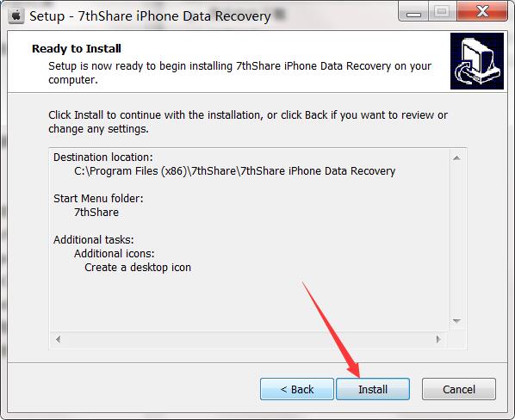This screenshot has width=515, height=420.
Task: Click the window title 'Setup - 7thShare iPhone Data Recovery'
Action: 150,16
